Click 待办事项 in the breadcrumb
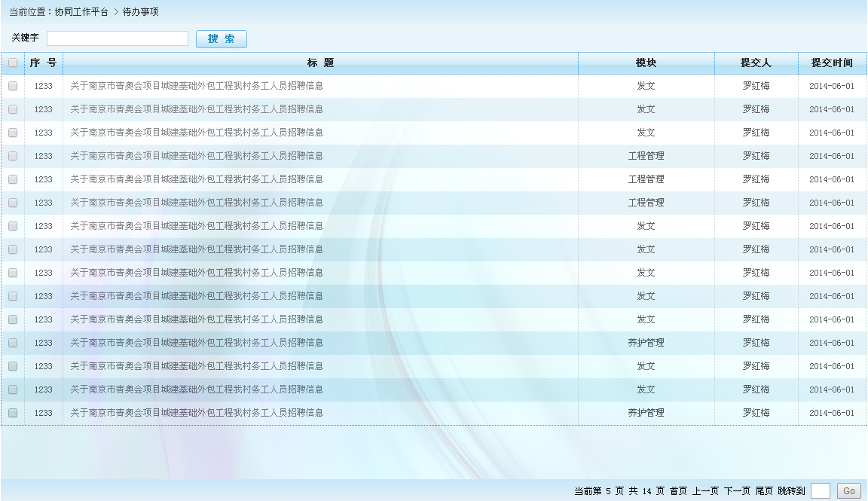Viewport: 868px width, 501px height. point(141,11)
